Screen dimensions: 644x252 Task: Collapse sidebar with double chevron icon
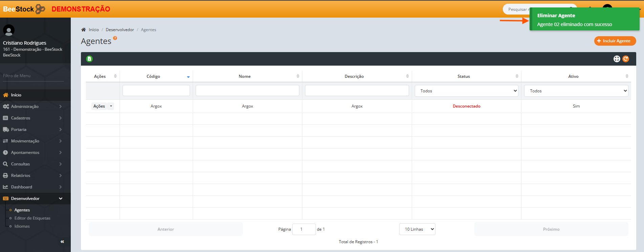(x=62, y=242)
